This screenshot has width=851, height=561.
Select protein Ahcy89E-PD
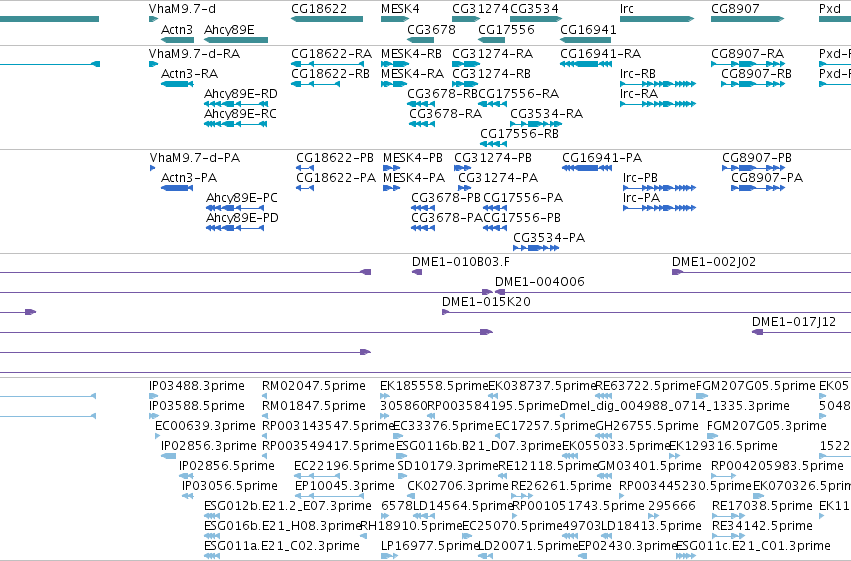[x=235, y=228]
